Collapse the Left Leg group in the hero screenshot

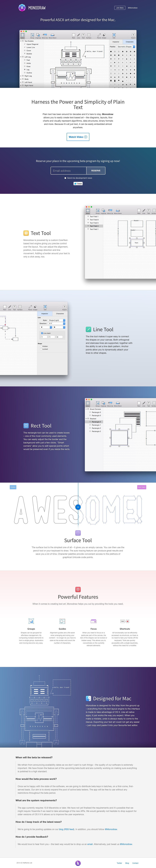pyautogui.click(x=21, y=57)
